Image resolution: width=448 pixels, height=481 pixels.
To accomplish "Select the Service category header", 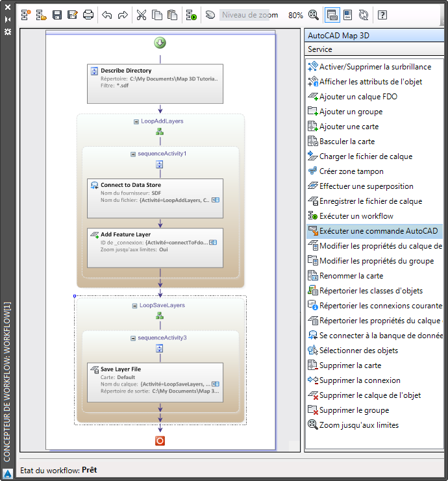I will pos(375,49).
